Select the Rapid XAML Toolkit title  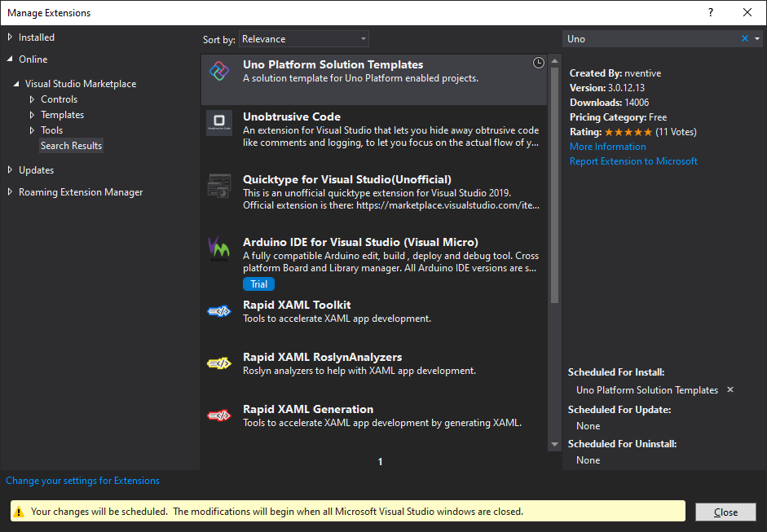pos(297,305)
